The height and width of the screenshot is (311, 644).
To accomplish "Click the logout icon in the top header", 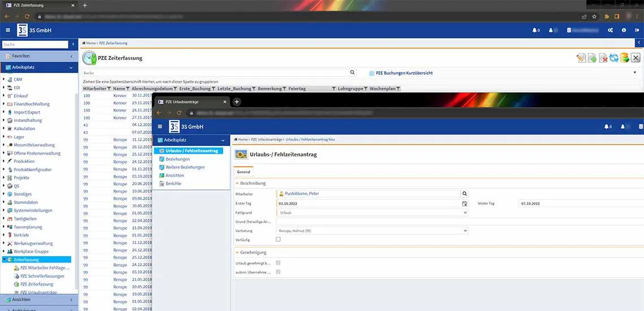I will pos(637,30).
